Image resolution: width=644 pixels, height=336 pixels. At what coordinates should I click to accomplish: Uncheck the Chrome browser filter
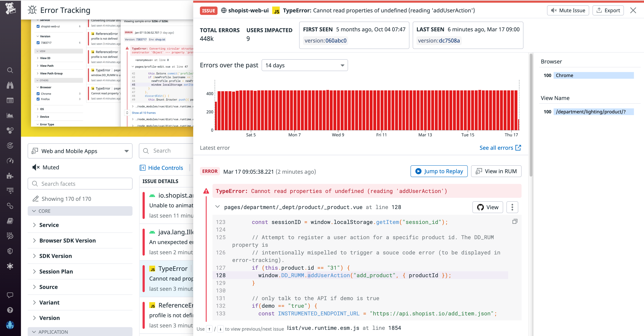pos(38,94)
